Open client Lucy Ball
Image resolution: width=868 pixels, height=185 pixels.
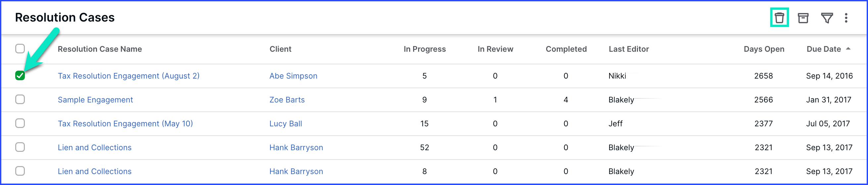(x=285, y=124)
